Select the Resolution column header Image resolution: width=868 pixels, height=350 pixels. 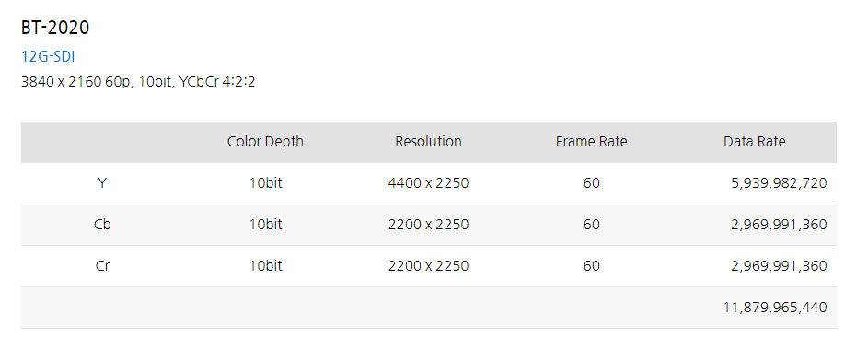[428, 142]
